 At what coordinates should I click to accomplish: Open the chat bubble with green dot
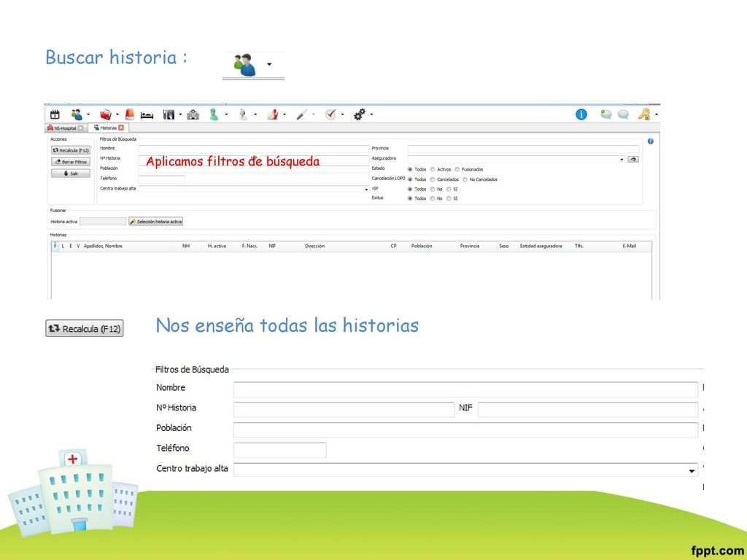[606, 114]
